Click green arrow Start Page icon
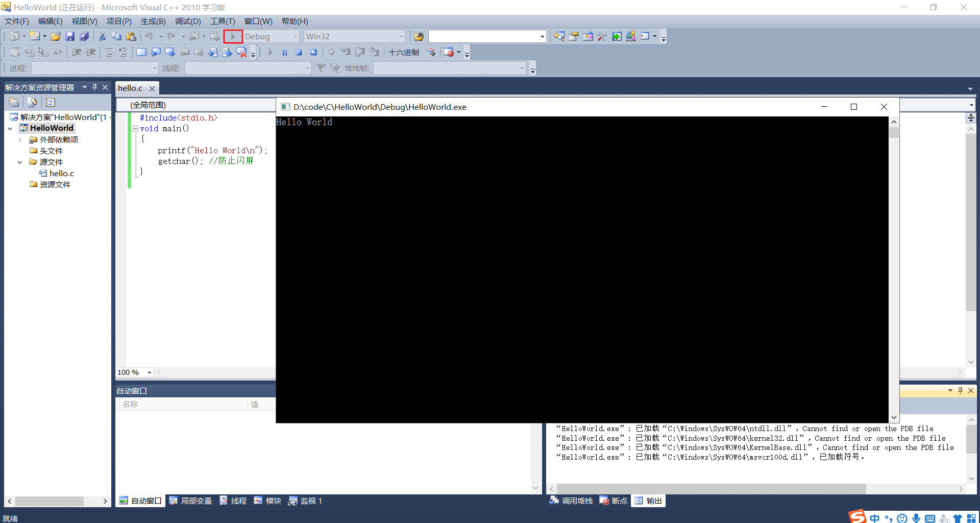 click(x=617, y=36)
